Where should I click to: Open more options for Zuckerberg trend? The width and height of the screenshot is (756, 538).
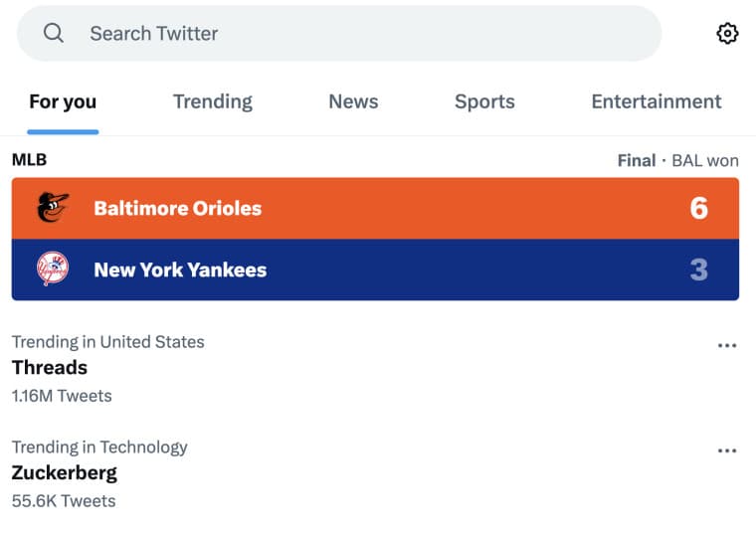coord(727,450)
